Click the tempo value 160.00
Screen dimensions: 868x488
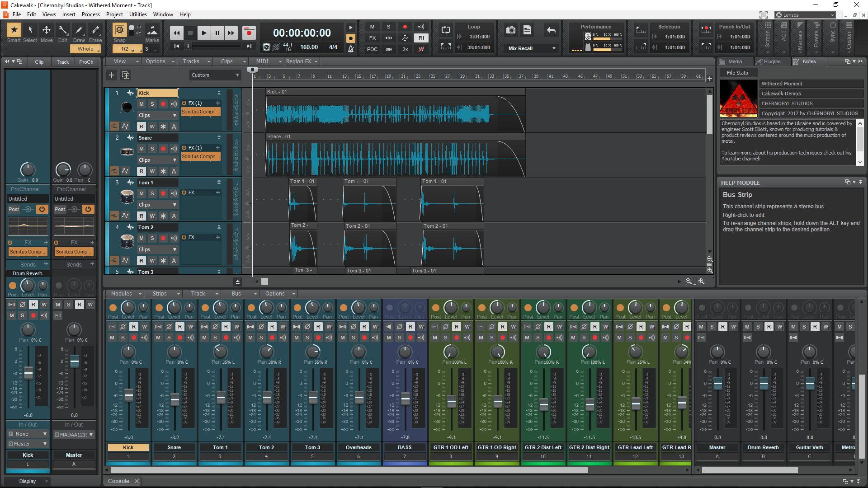[x=309, y=47]
